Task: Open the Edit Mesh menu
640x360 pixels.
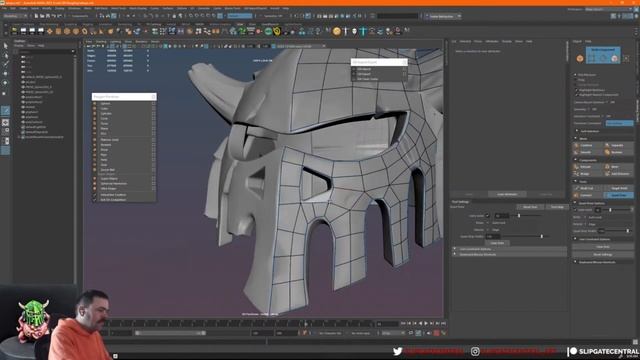Action: point(101,8)
